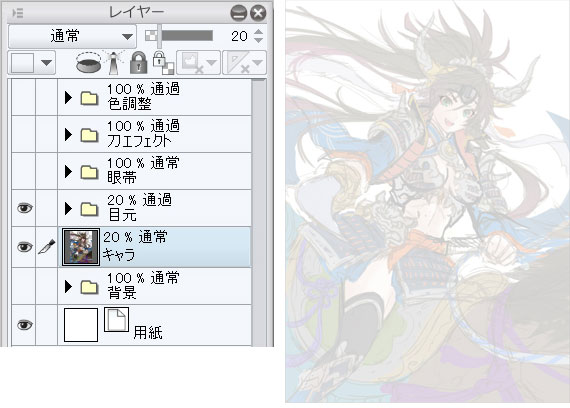Click the clip to layer below icon
The width and height of the screenshot is (570, 408).
coord(88,63)
